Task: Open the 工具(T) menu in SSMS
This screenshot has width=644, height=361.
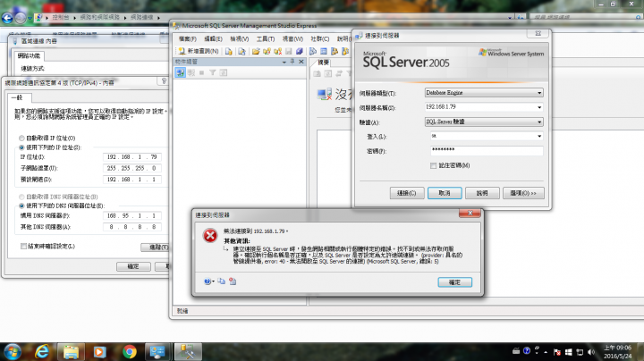Action: pyautogui.click(x=266, y=39)
